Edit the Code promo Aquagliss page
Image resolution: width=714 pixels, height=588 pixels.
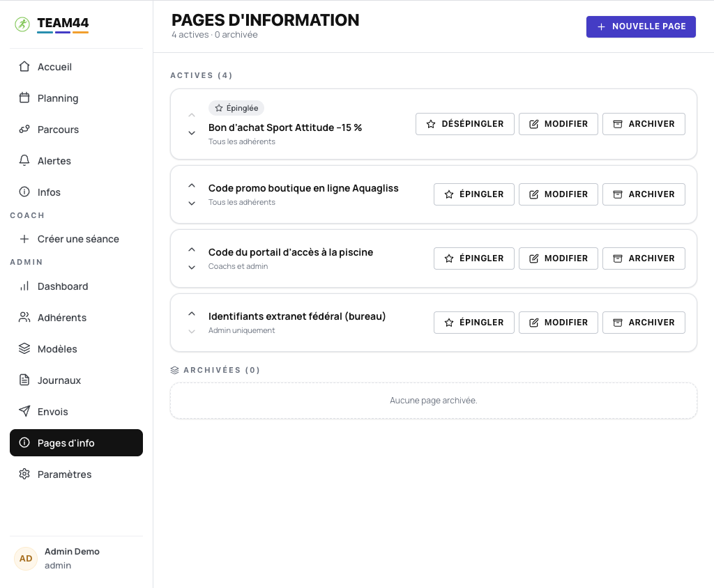click(x=559, y=194)
